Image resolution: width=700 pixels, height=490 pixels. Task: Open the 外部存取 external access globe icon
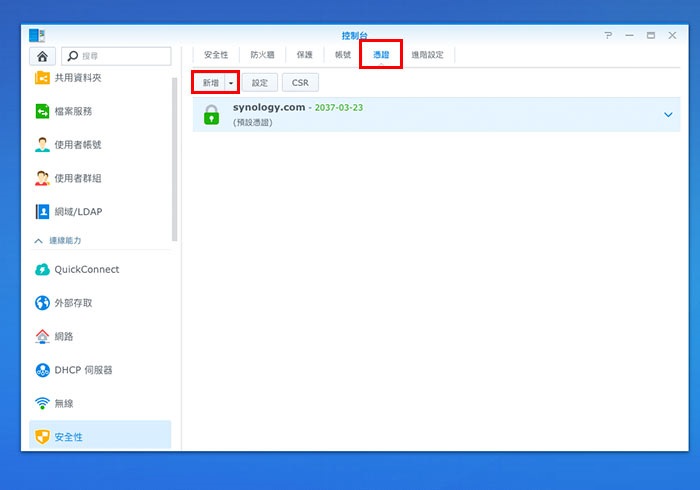pos(42,303)
